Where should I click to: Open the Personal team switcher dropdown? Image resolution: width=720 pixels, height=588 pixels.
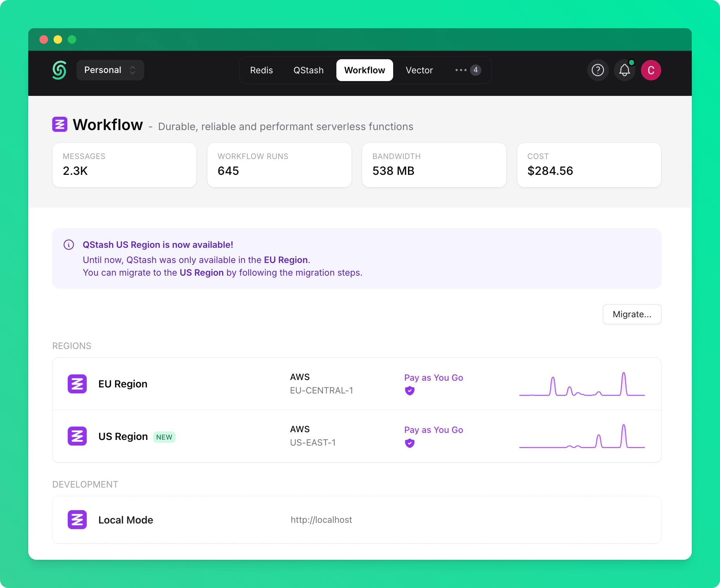[110, 70]
